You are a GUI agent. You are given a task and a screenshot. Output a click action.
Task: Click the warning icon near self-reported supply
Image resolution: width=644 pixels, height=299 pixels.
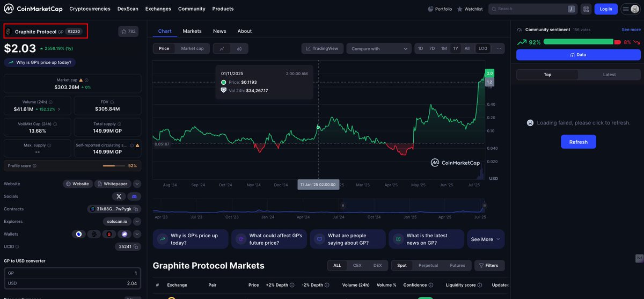click(137, 145)
